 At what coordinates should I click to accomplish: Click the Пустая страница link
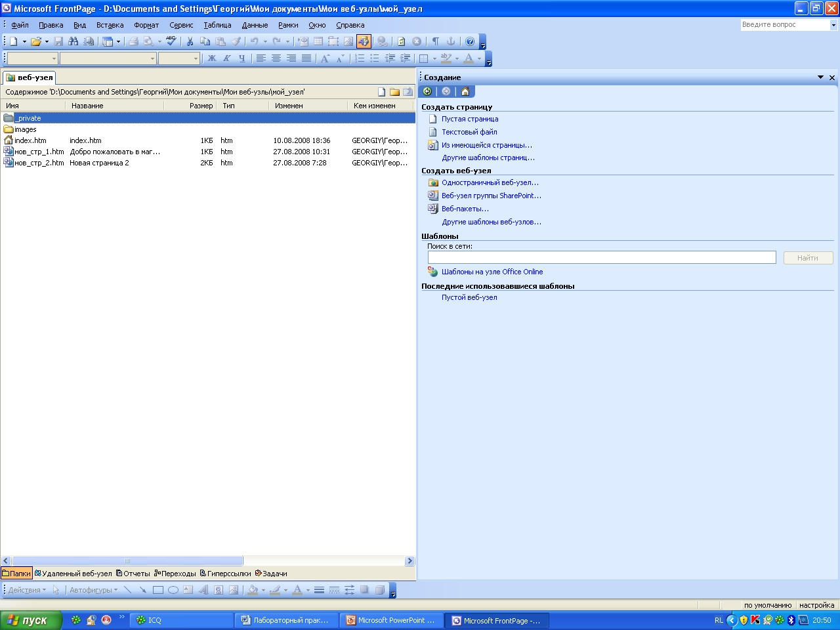point(470,119)
